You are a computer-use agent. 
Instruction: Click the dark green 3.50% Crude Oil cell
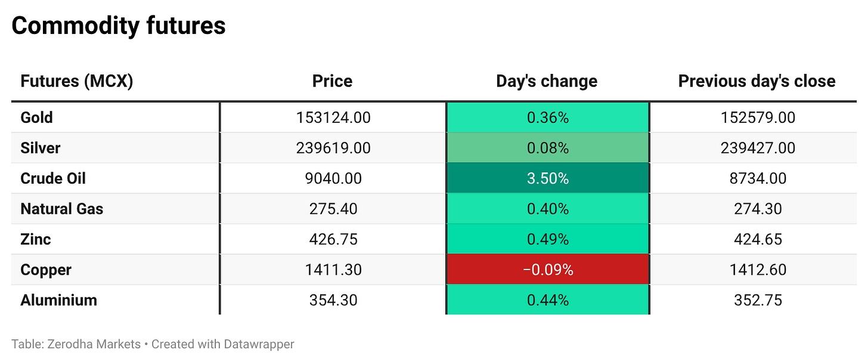tap(548, 178)
